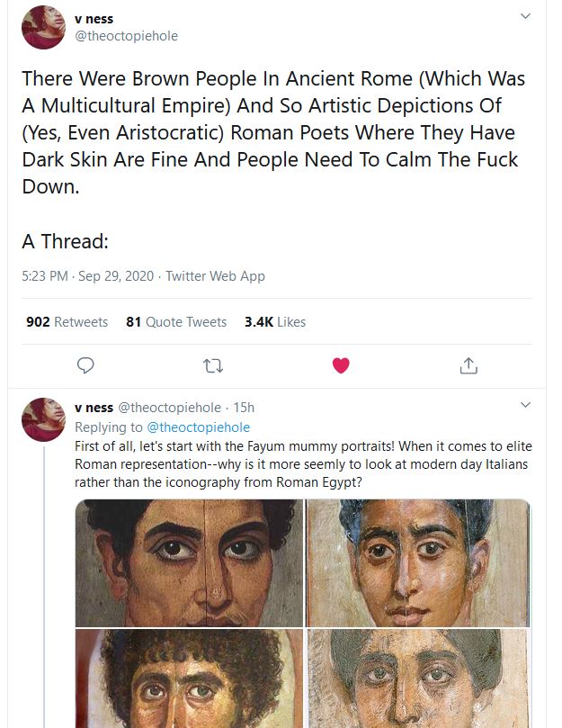
Task: Click the reply icon on the tweet
Action: pos(85,365)
